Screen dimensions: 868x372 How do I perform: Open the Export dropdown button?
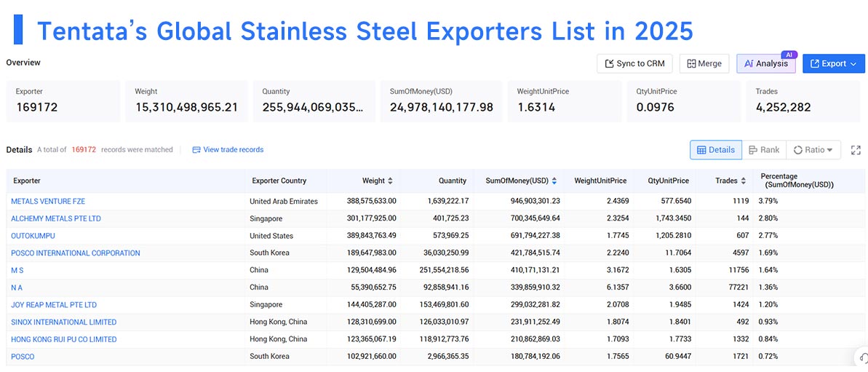pos(833,63)
